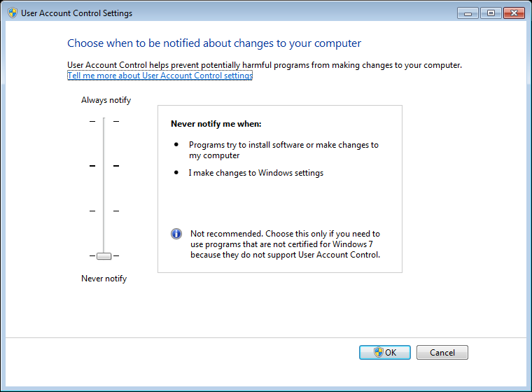532x392 pixels.
Task: Click the Programs try to install software bullet
Action: click(283, 150)
